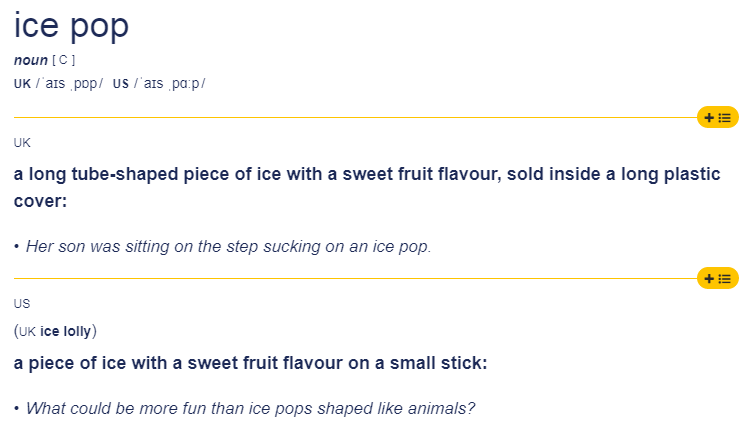Viewport: 746px width, 427px height.
Task: Click the list symbol in the lower yellow button
Action: (725, 278)
